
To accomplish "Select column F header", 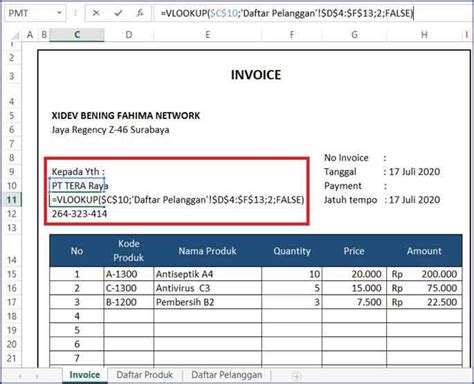I will point(292,35).
